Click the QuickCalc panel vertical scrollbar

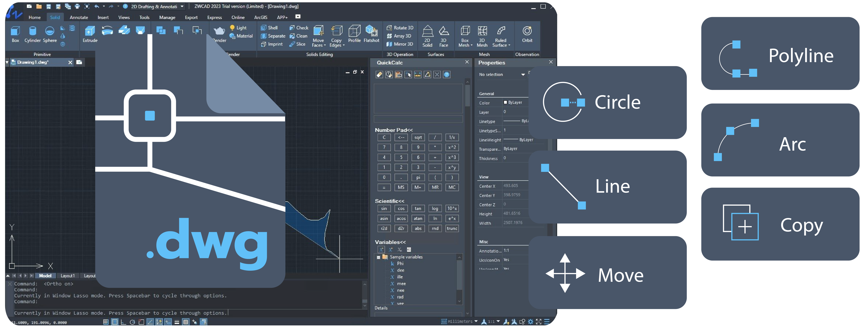467,197
